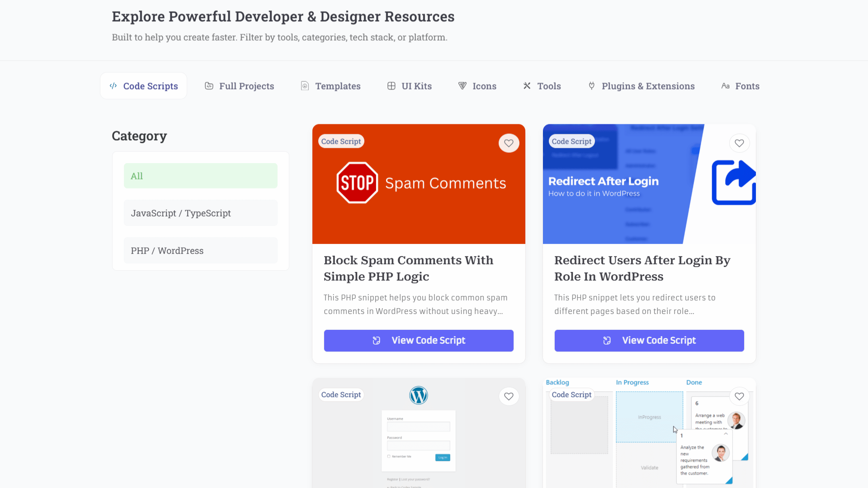Click the Code Scripts tab icon

pos(113,86)
